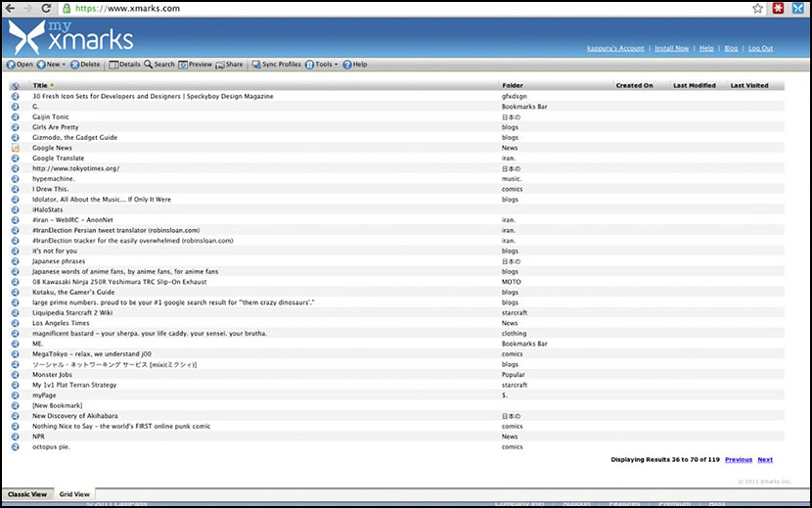Select 'Idolator, All About the Music' bookmark

tap(102, 200)
